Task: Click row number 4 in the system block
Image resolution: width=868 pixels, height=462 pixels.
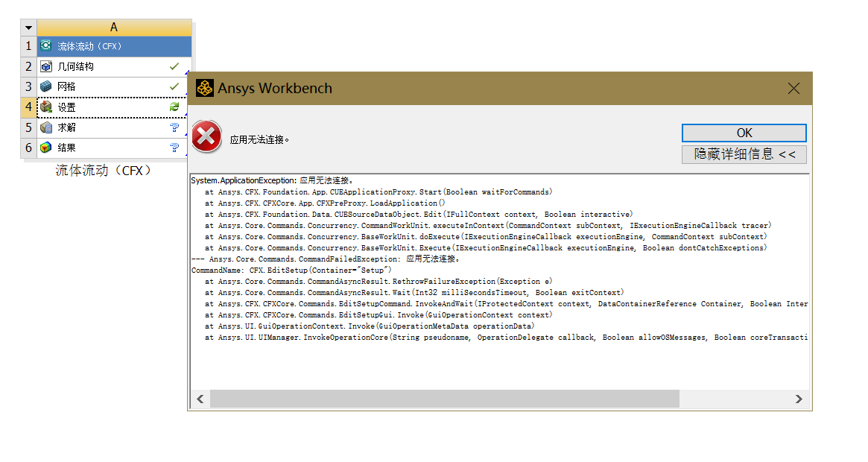Action: [x=29, y=107]
